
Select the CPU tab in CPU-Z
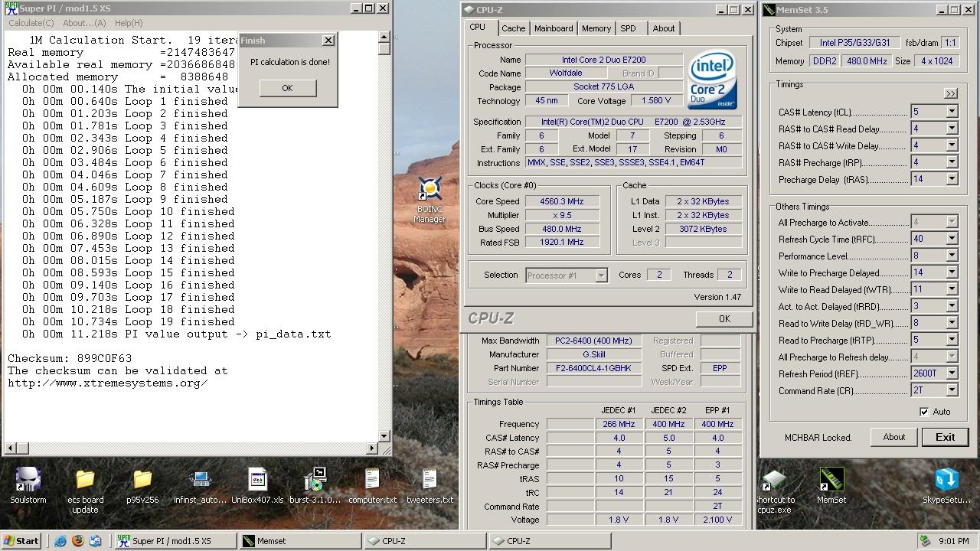tap(478, 27)
